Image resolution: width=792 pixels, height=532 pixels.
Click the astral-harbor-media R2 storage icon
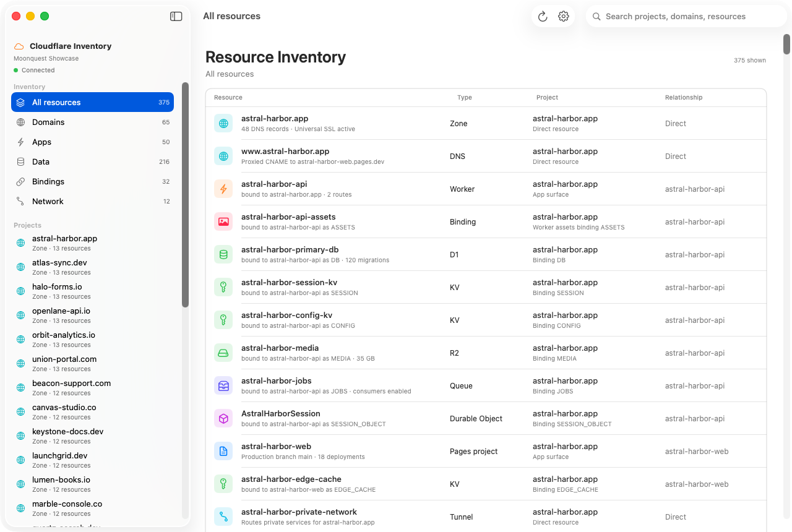tap(223, 353)
